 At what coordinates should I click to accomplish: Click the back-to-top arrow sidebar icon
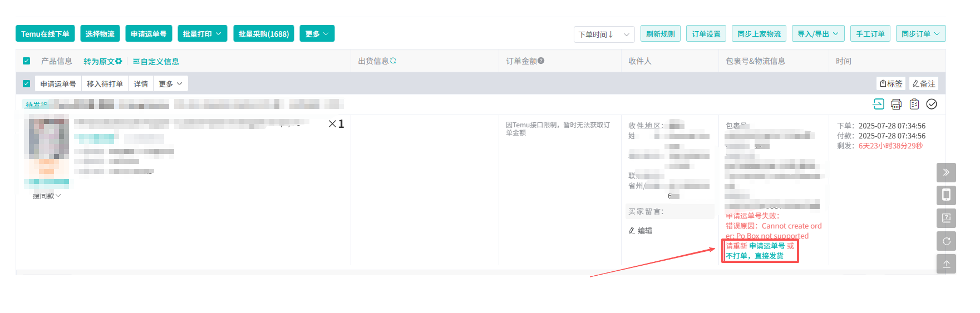(946, 264)
